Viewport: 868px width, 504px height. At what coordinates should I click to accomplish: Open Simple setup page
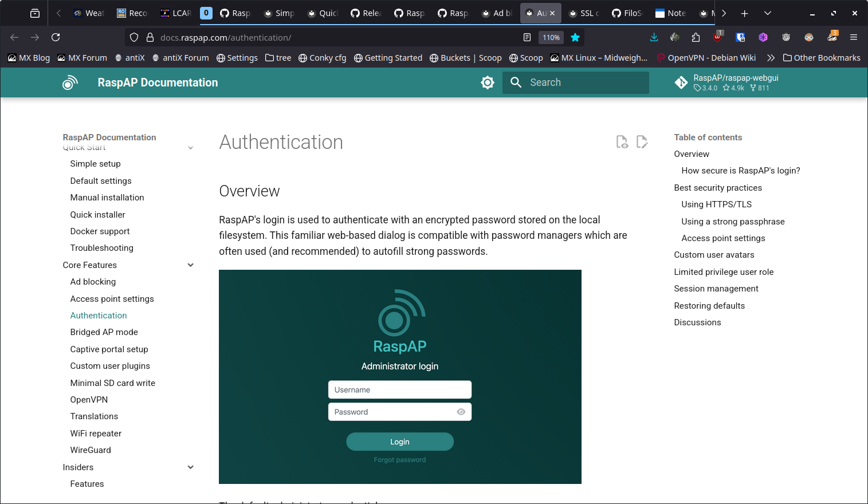click(95, 164)
